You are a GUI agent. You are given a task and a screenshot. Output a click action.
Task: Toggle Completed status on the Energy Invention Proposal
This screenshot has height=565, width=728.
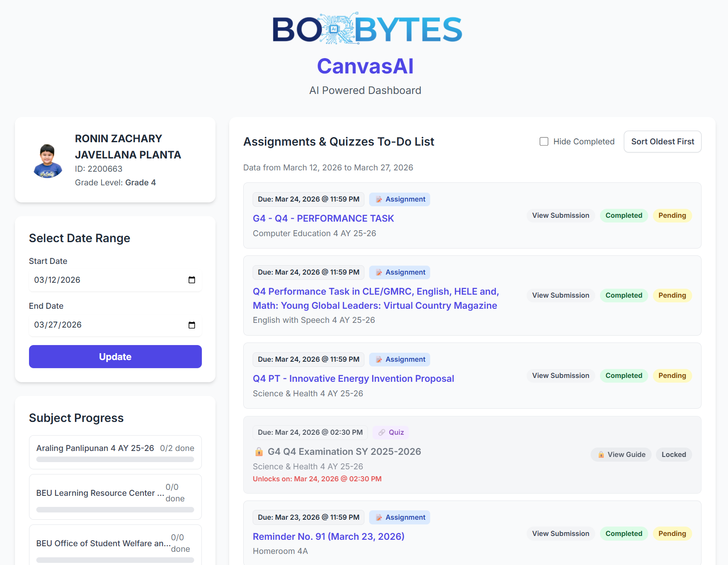(623, 375)
